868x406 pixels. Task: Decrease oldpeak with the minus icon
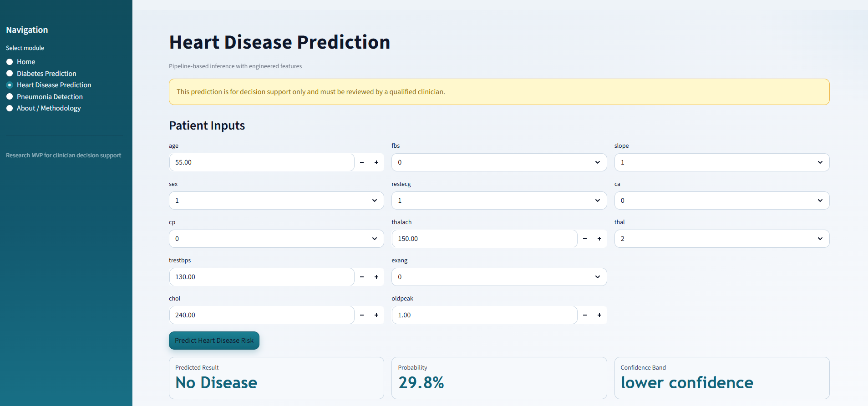(x=585, y=315)
